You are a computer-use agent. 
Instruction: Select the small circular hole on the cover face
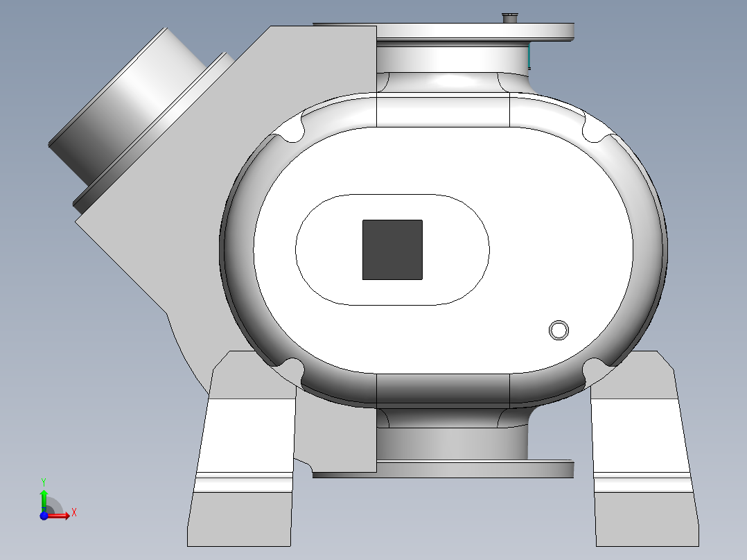click(x=559, y=330)
